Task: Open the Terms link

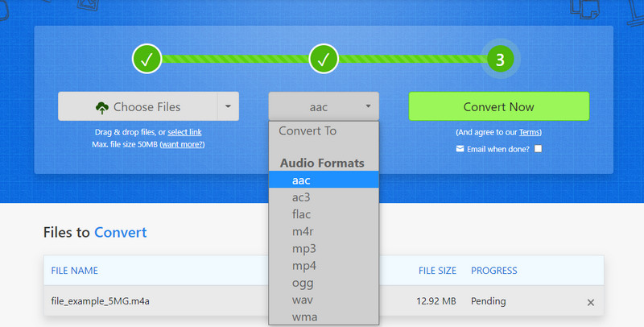Action: coord(529,132)
